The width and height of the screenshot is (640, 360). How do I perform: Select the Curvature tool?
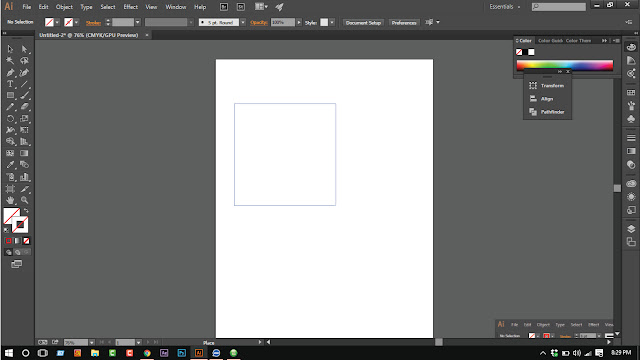pos(24,73)
